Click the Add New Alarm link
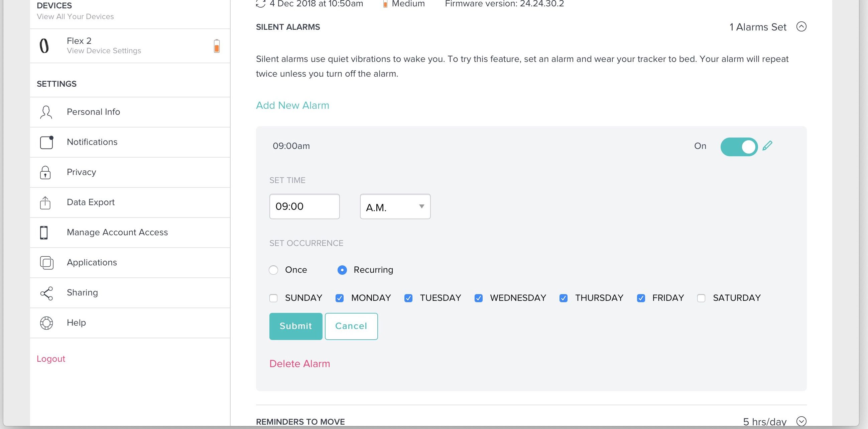The width and height of the screenshot is (868, 429). (292, 105)
